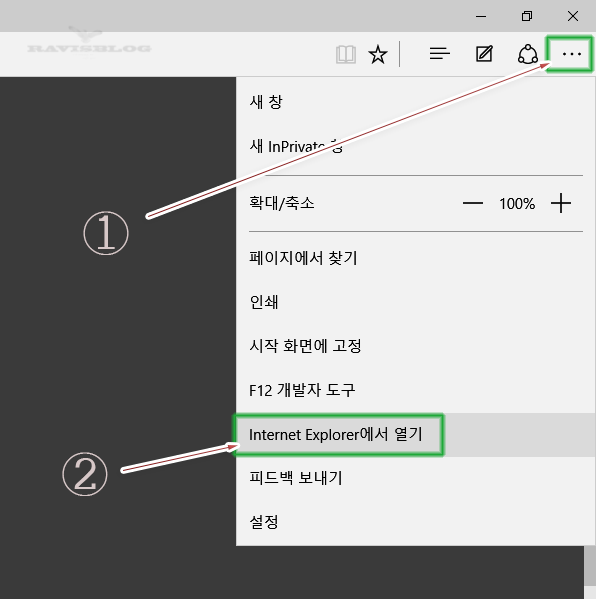Add page to favorites with star icon
Viewport: 596px width, 599px height.
point(378,54)
